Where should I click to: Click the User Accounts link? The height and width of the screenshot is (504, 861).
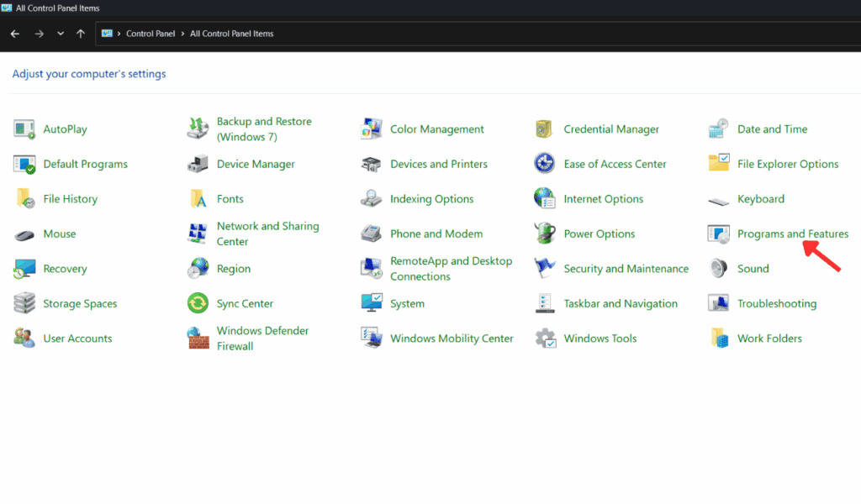[x=77, y=339]
